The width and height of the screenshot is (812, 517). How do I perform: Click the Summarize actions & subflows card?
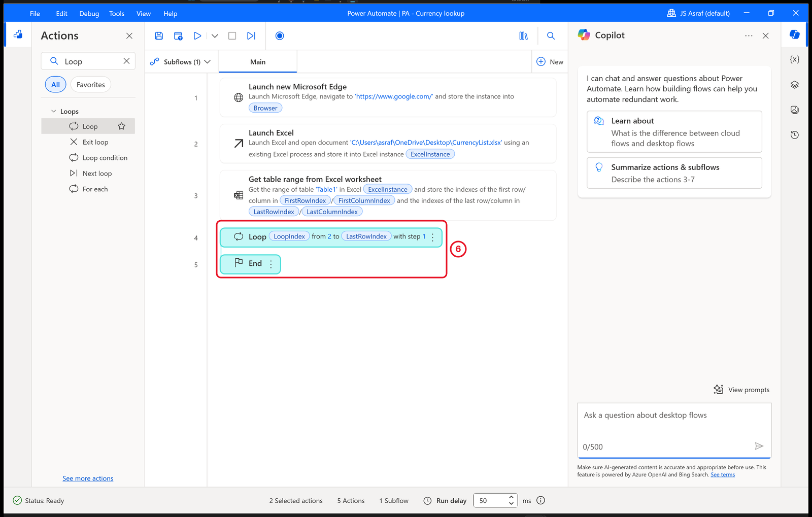tap(674, 173)
